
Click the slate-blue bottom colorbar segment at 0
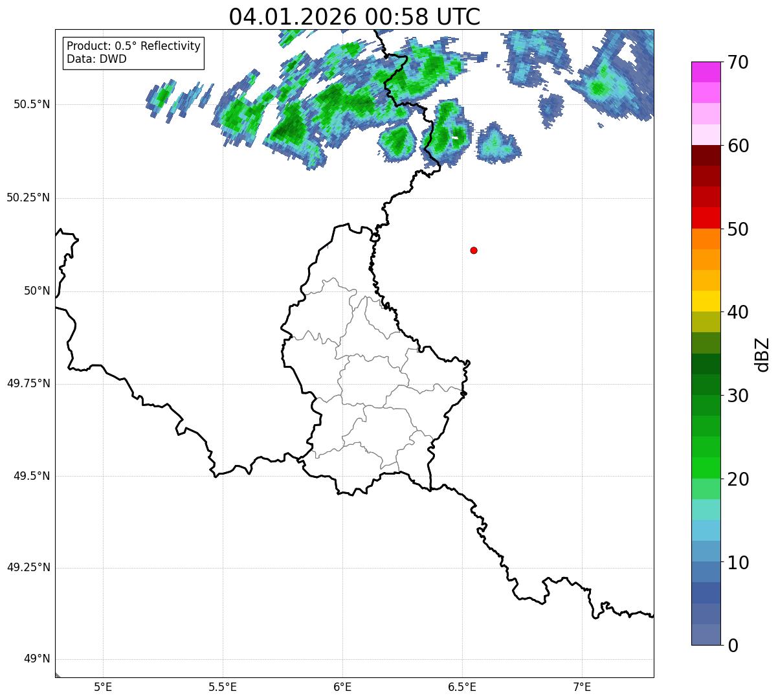[706, 635]
